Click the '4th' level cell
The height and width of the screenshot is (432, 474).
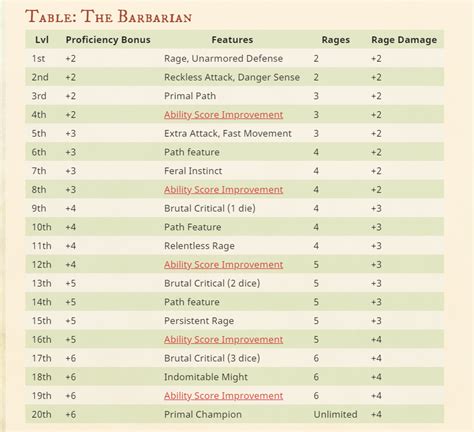pyautogui.click(x=39, y=115)
